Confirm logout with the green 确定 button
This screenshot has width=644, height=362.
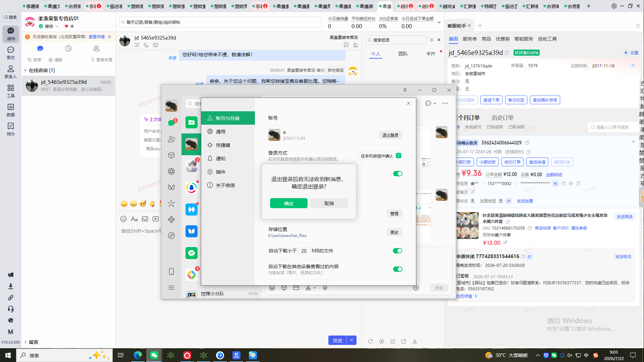point(288,203)
